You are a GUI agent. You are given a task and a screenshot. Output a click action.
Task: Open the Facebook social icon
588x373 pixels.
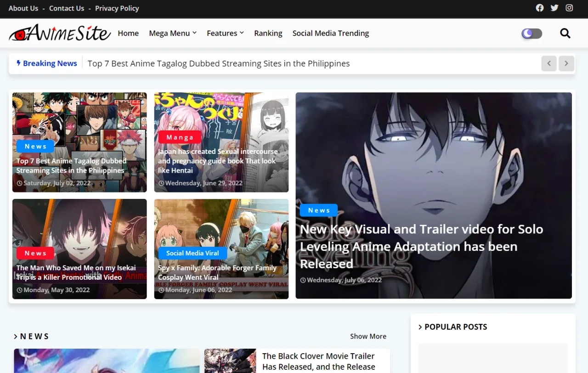coord(540,8)
